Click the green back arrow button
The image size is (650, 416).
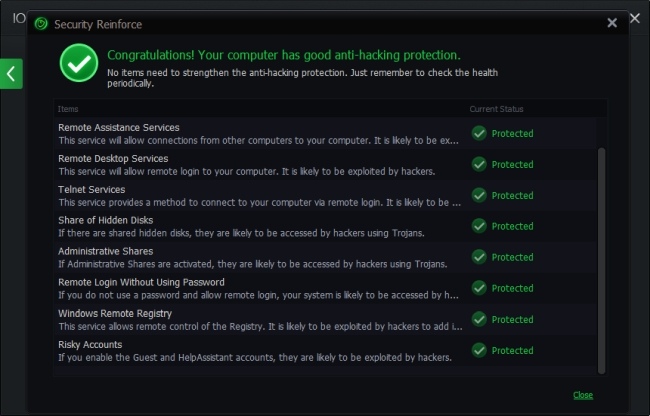tap(11, 74)
